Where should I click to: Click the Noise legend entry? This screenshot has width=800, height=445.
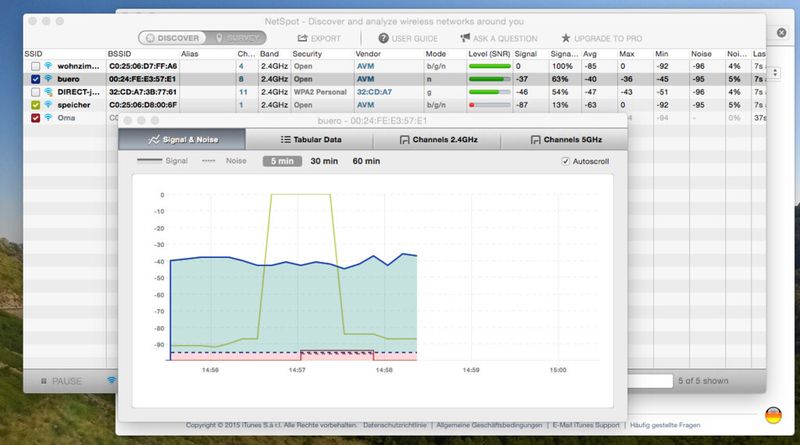coord(224,161)
